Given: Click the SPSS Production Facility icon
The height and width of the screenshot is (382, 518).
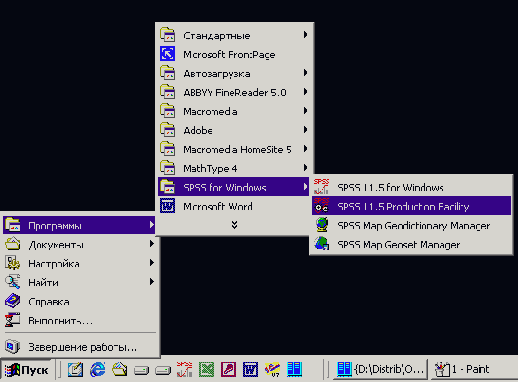Looking at the screenshot, I should pyautogui.click(x=321, y=206).
